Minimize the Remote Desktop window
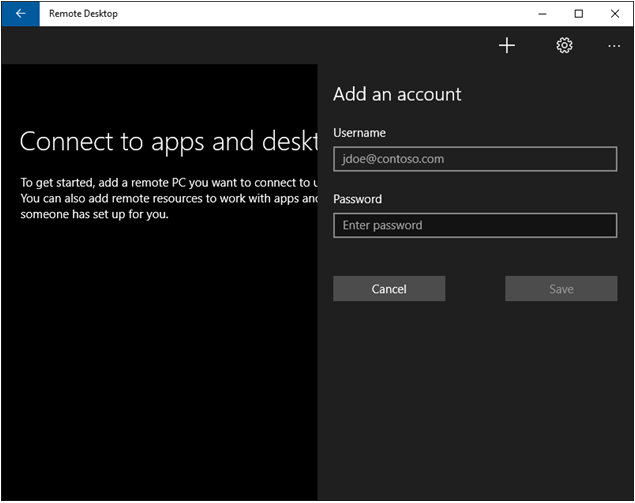 (542, 14)
